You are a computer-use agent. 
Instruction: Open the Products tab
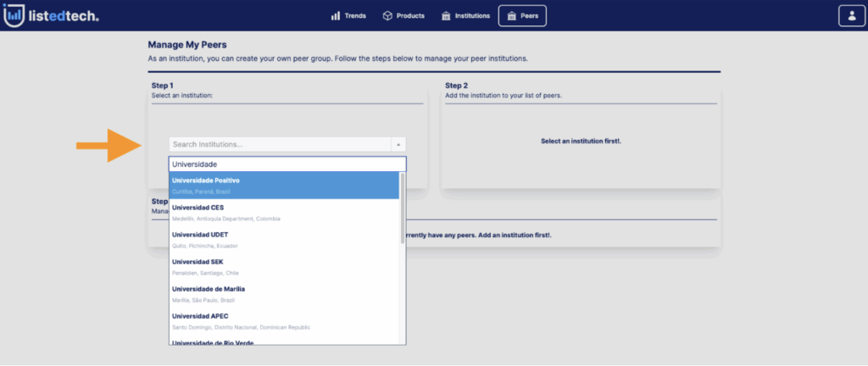[403, 15]
